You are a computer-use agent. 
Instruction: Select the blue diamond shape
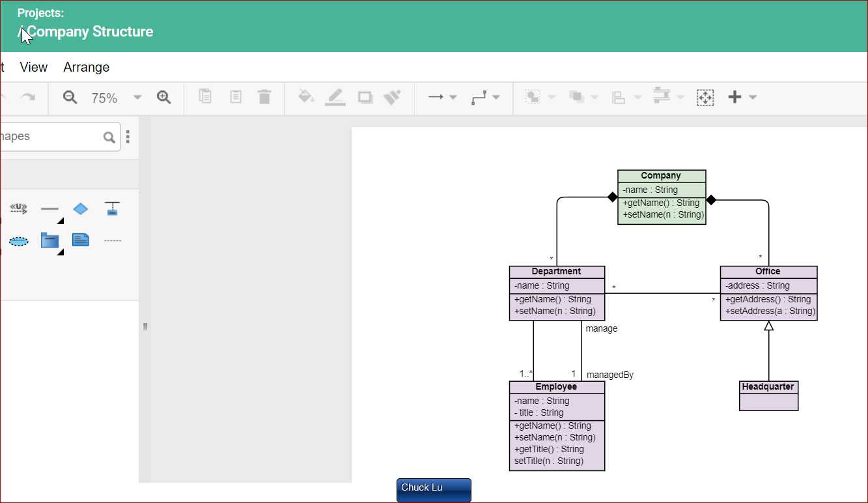[81, 208]
